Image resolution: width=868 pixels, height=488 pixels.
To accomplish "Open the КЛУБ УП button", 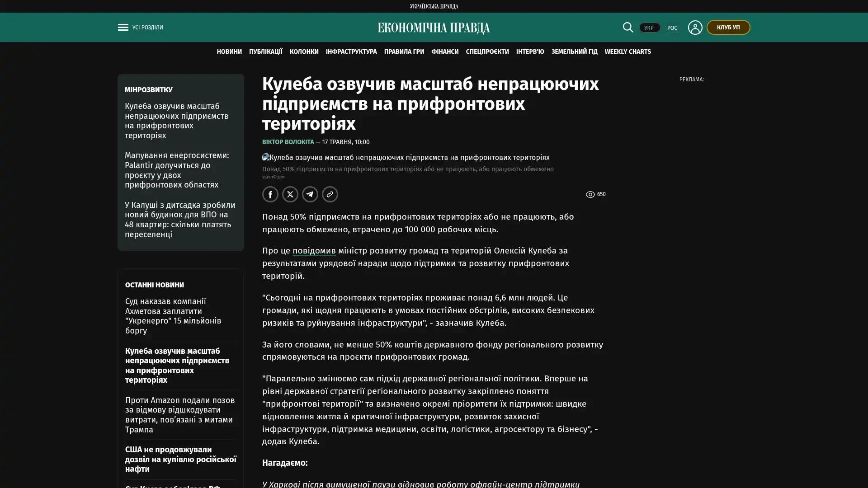I will point(728,27).
